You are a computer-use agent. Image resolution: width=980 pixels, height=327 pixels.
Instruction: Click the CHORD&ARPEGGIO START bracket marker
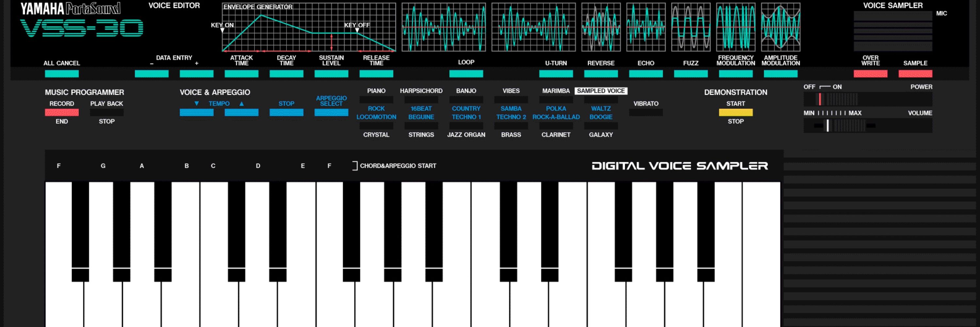coord(354,165)
